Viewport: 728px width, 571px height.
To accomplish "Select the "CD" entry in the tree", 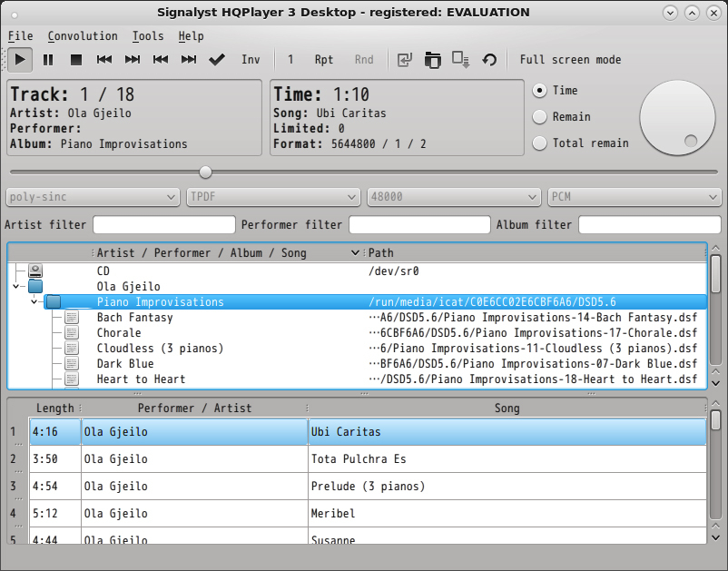I will coord(103,271).
